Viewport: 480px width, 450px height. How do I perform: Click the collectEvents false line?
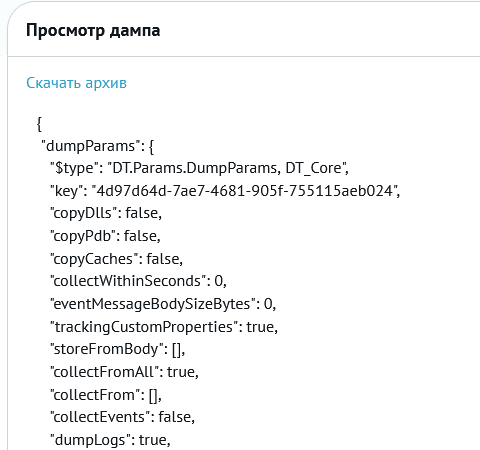click(x=122, y=417)
